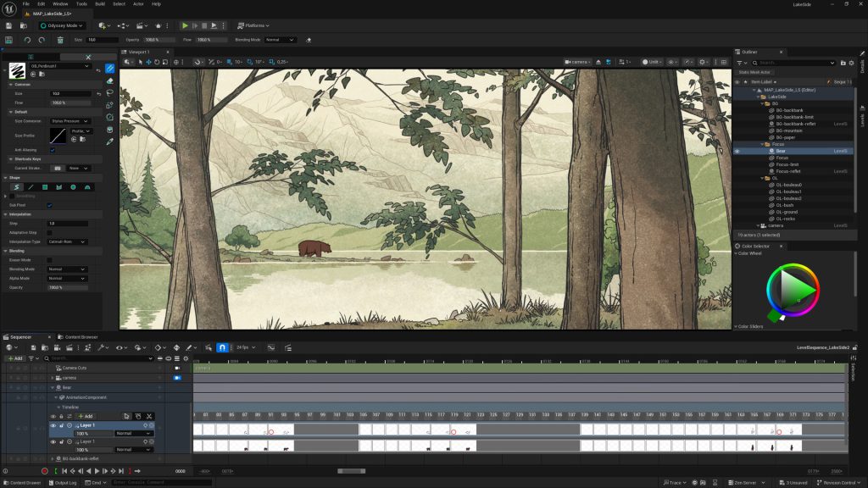The image size is (868, 488).
Task: Enable the Eraser Mode checkbox
Action: point(49,260)
